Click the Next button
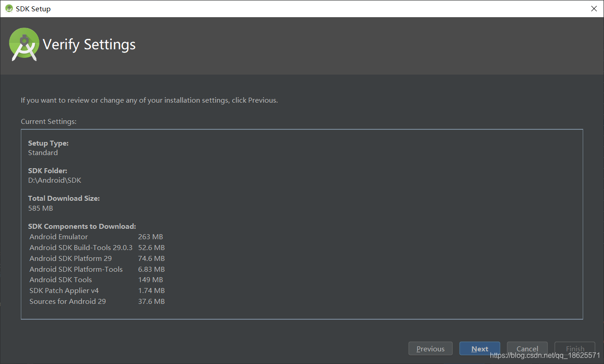Viewport: 604px width, 364px height. click(x=479, y=349)
